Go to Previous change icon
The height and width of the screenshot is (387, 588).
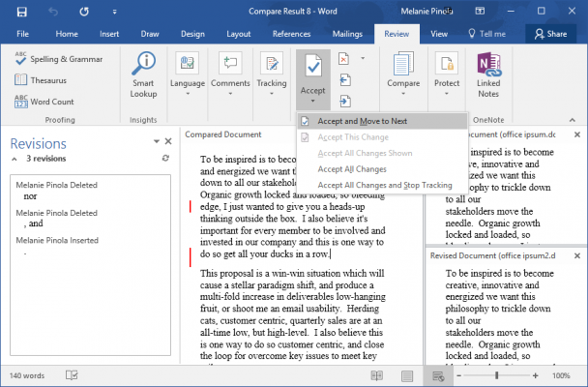click(x=345, y=80)
